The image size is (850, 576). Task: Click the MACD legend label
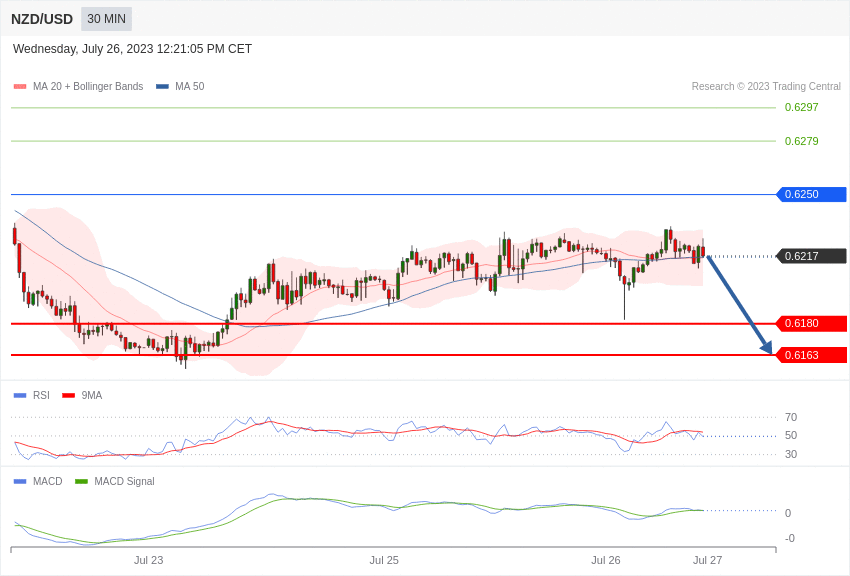[x=48, y=482]
